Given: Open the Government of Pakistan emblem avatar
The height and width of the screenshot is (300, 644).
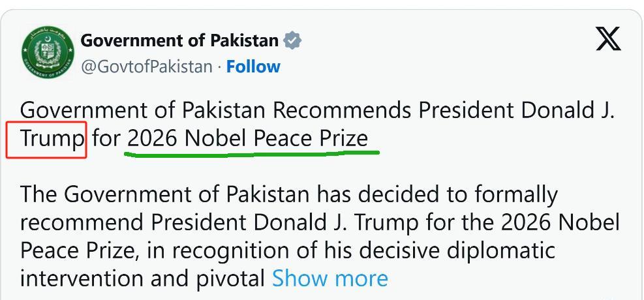Looking at the screenshot, I should [x=48, y=53].
